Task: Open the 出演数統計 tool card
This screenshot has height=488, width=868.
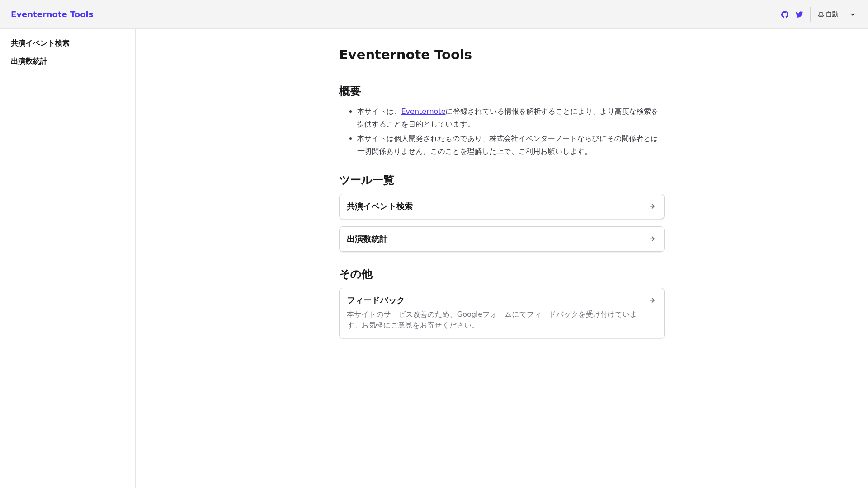Action: (502, 239)
